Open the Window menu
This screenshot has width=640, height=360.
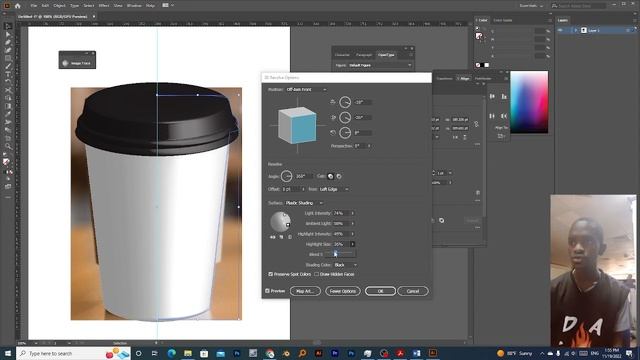pyautogui.click(x=134, y=6)
